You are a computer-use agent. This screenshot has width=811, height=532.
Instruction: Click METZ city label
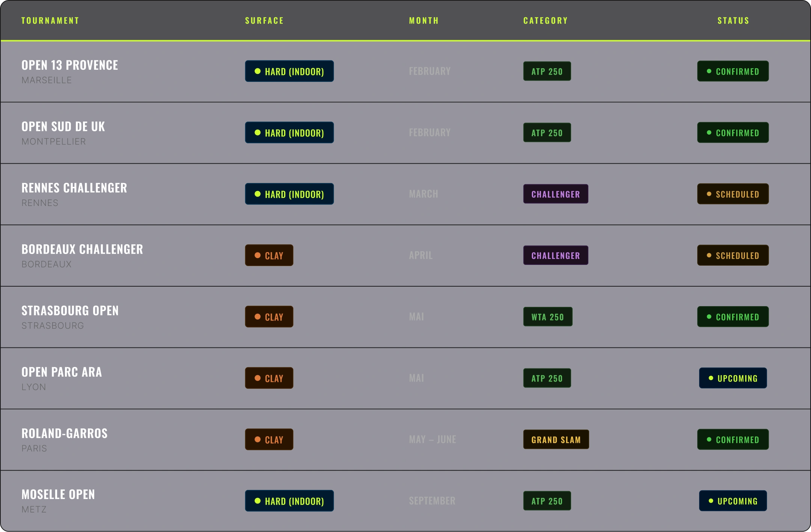(x=34, y=510)
